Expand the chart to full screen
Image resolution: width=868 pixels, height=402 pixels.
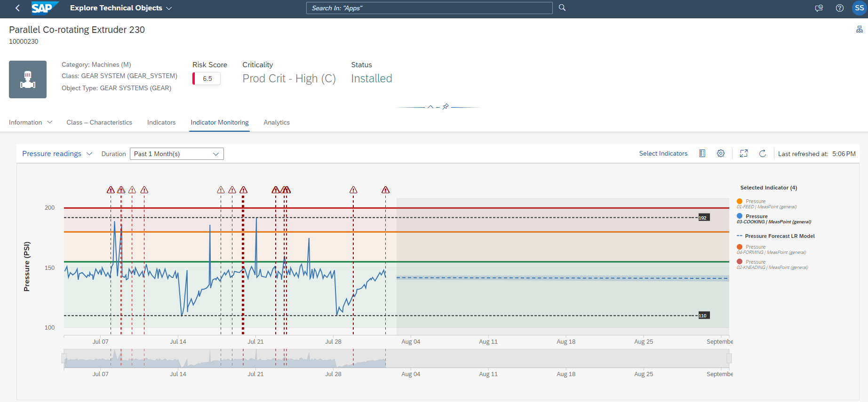[744, 153]
